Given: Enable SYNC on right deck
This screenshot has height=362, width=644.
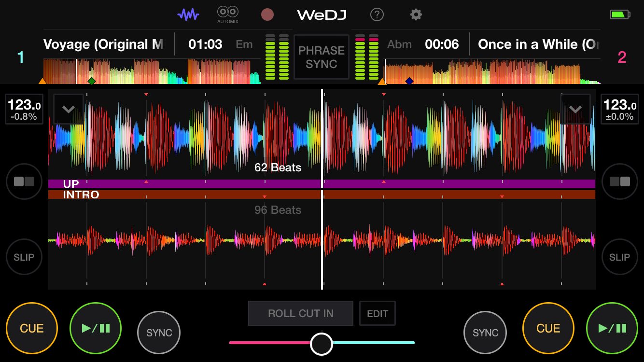Looking at the screenshot, I should point(485,333).
